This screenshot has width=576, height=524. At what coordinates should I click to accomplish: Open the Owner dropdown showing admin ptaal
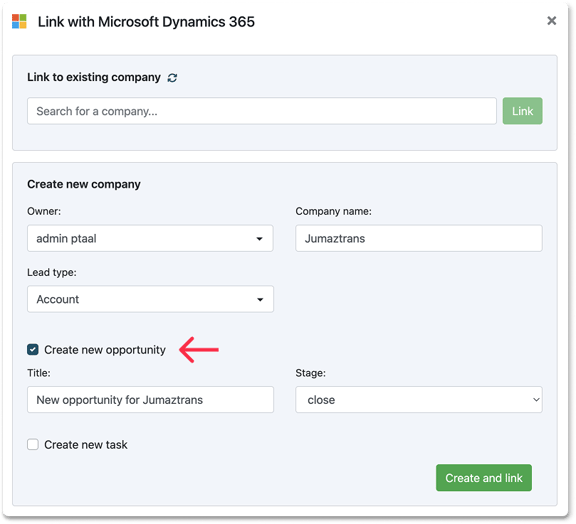click(150, 238)
